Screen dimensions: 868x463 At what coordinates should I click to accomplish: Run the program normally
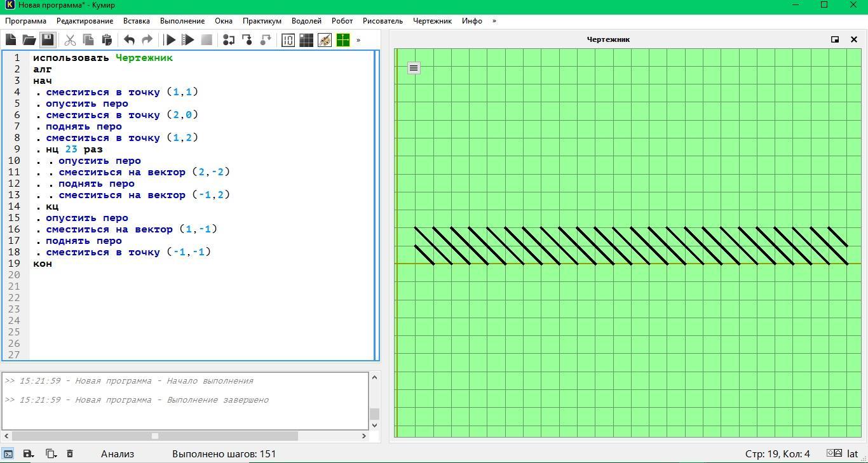[x=170, y=40]
